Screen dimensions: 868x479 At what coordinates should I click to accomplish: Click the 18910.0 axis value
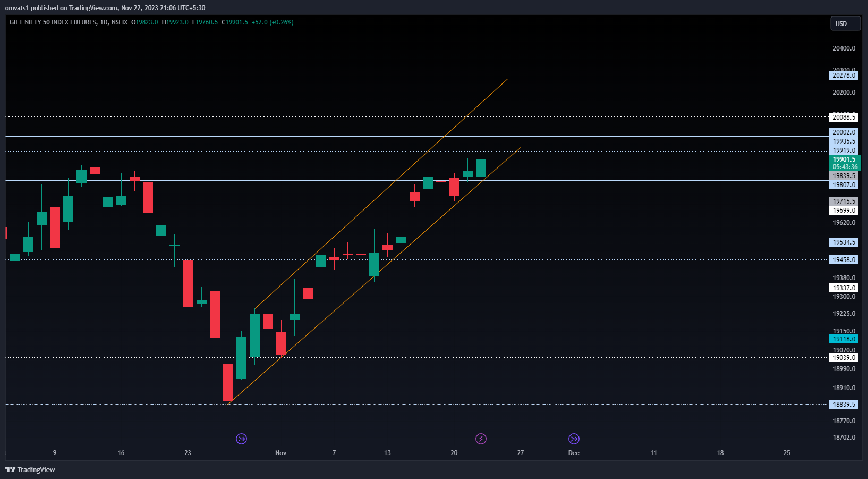point(844,388)
